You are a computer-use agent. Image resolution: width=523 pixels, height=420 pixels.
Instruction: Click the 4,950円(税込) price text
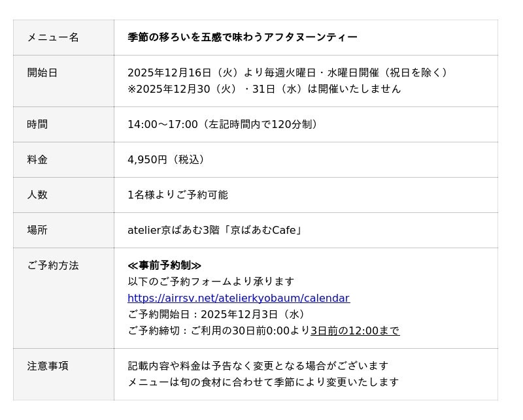(x=167, y=159)
